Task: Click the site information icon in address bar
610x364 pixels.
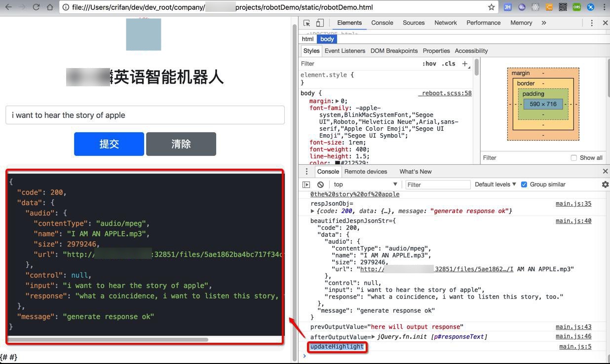Action: pos(66,7)
